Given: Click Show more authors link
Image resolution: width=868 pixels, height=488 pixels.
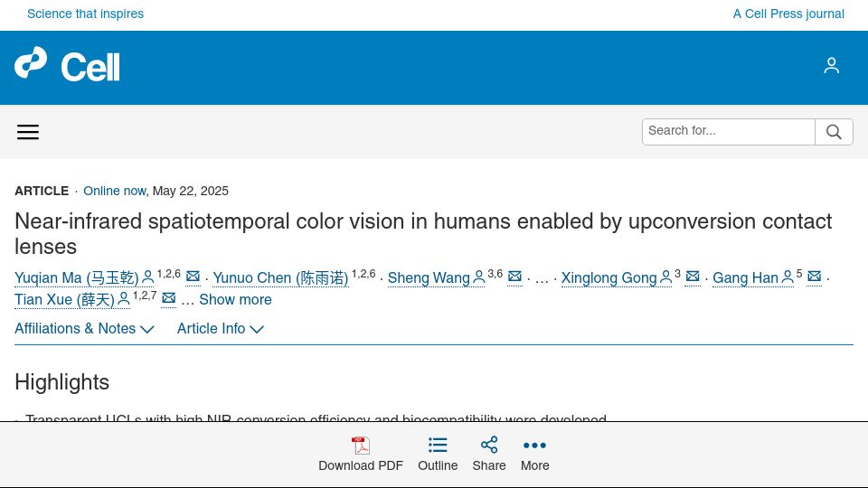Looking at the screenshot, I should 235,299.
